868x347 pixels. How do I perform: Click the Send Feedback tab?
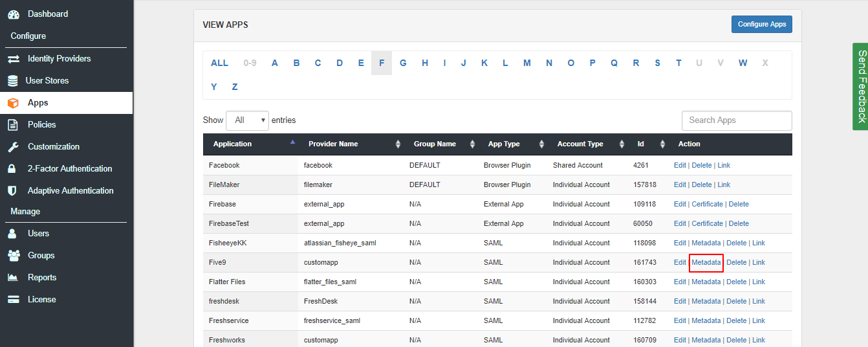860,86
